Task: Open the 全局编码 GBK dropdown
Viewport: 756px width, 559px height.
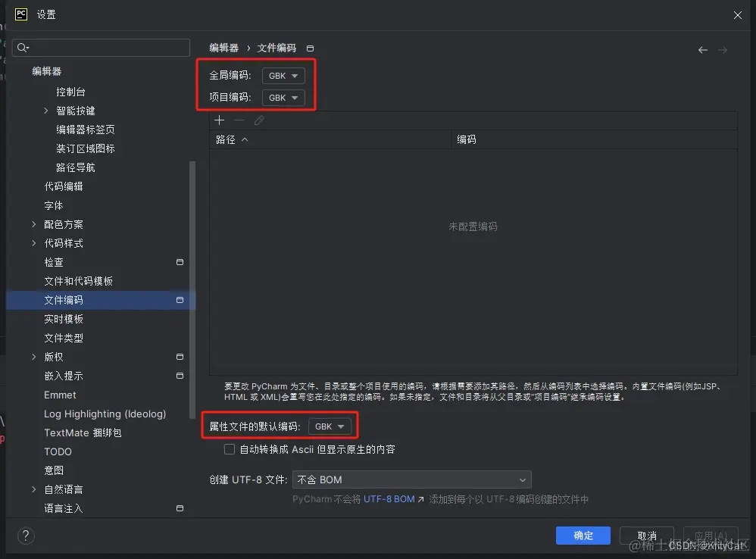Action: coord(283,75)
